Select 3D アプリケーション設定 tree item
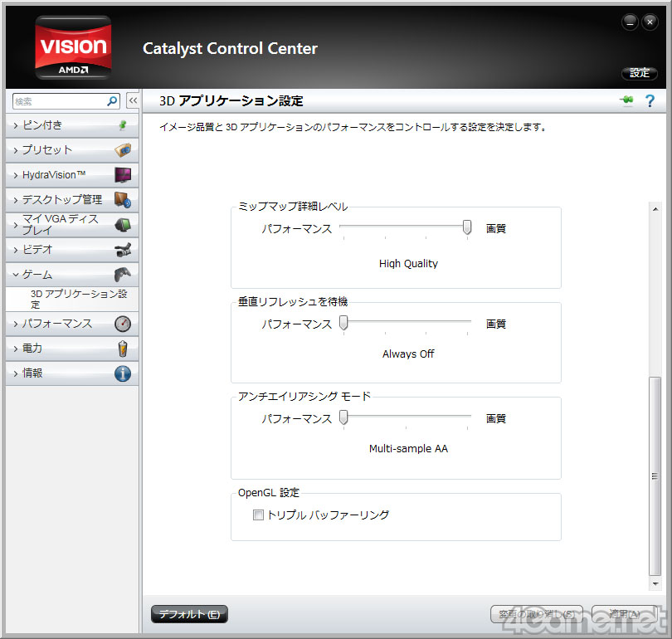This screenshot has width=672, height=639. pyautogui.click(x=72, y=299)
